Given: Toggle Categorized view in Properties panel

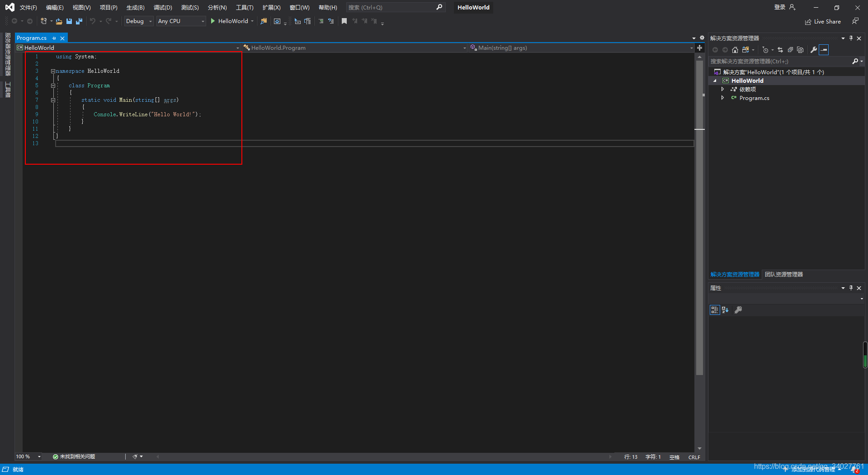Looking at the screenshot, I should [x=715, y=310].
